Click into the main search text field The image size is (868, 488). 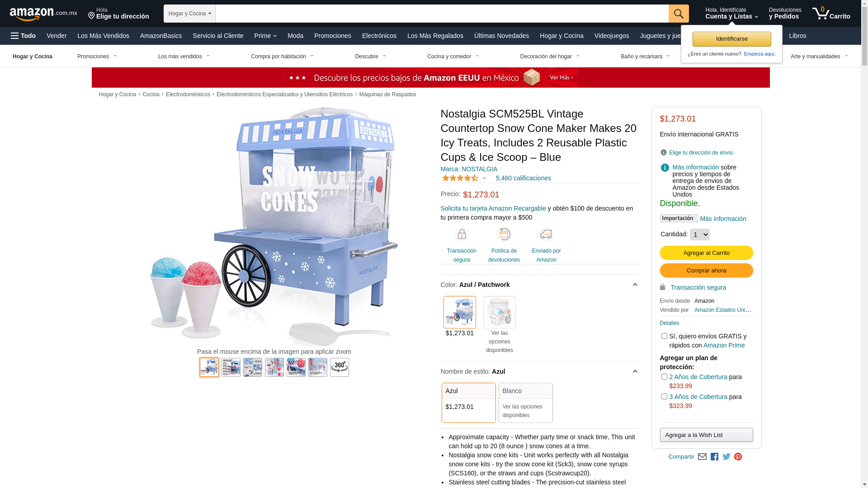[x=442, y=14]
